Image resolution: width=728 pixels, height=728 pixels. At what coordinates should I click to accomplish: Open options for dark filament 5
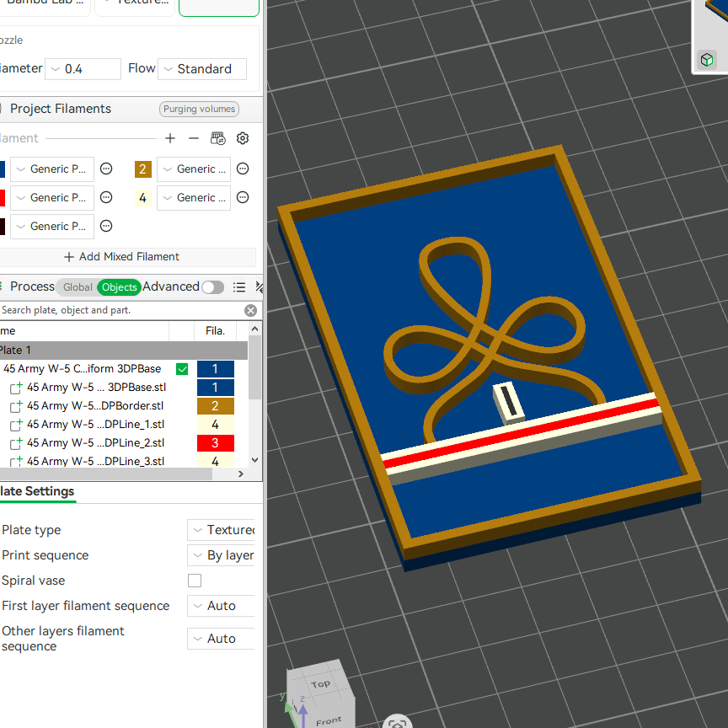[x=106, y=226]
